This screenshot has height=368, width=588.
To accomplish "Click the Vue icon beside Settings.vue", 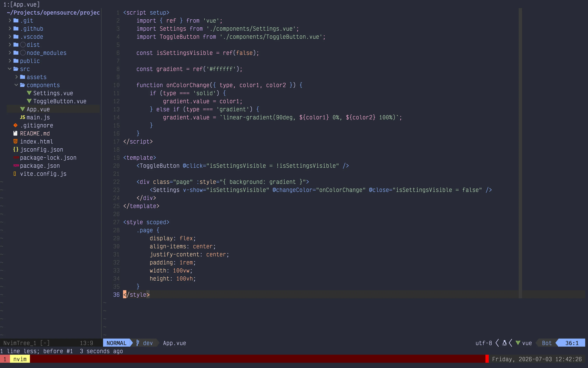I will (29, 93).
